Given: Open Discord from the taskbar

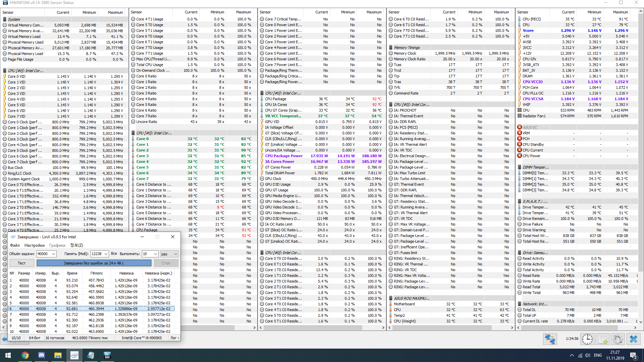Looking at the screenshot, I should (x=42, y=355).
